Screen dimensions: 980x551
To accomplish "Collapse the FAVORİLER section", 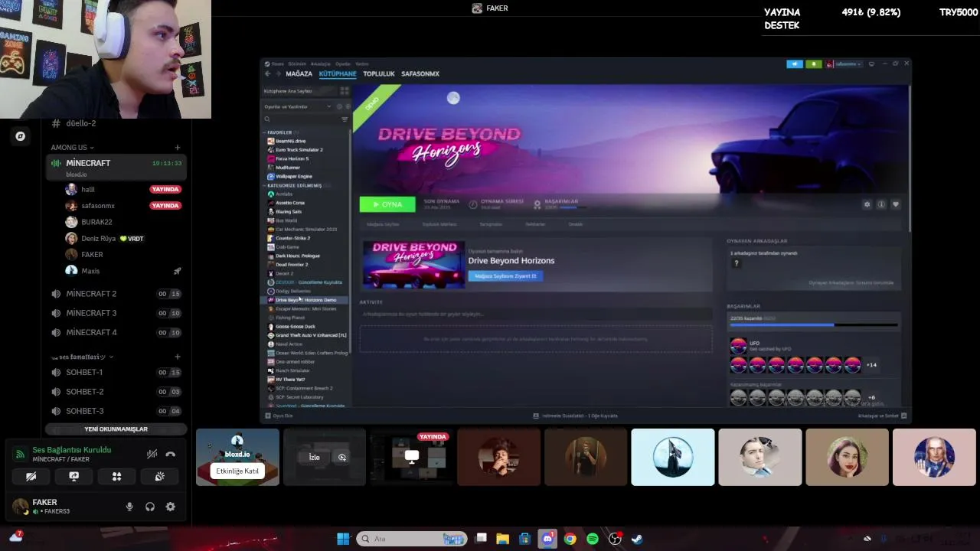I will [x=280, y=132].
